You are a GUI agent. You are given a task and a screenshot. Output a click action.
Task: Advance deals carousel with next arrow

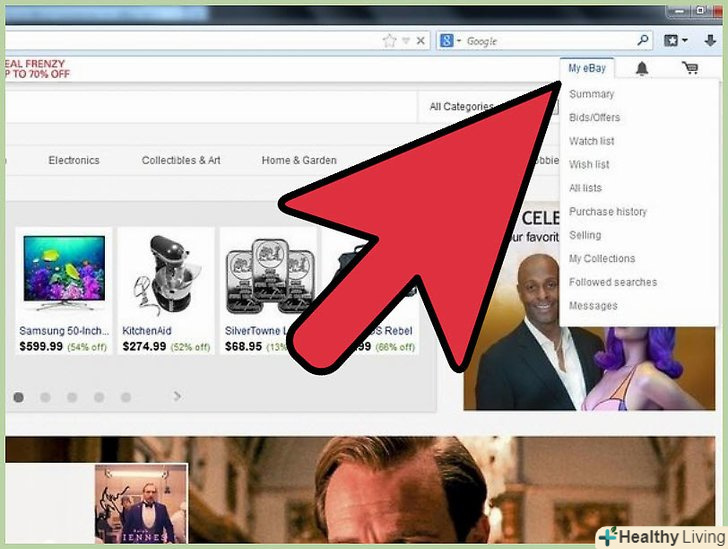pyautogui.click(x=177, y=396)
